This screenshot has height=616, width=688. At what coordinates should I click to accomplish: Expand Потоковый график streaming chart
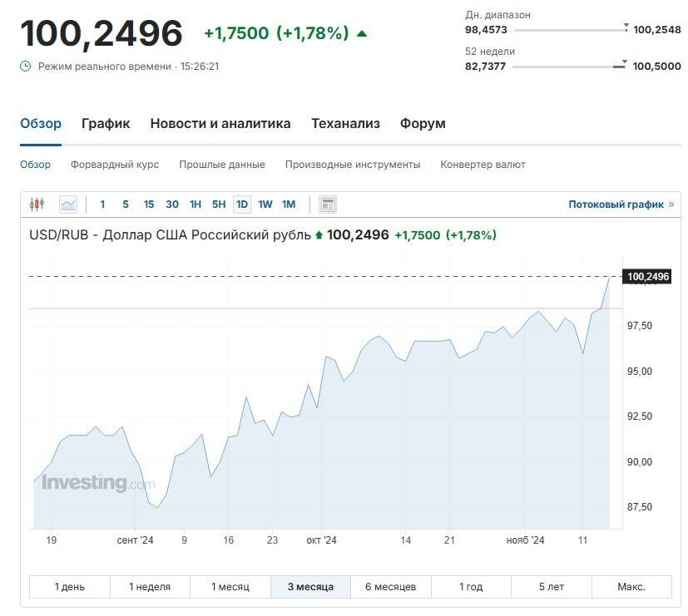coord(621,205)
